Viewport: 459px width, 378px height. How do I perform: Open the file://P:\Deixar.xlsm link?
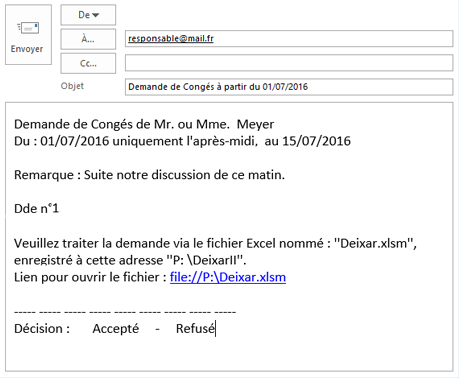[228, 277]
